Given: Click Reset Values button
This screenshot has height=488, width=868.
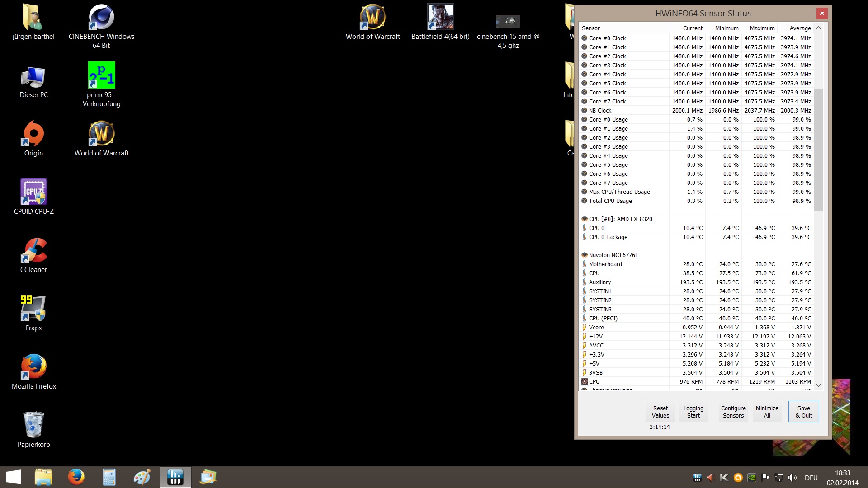Looking at the screenshot, I should coord(660,412).
